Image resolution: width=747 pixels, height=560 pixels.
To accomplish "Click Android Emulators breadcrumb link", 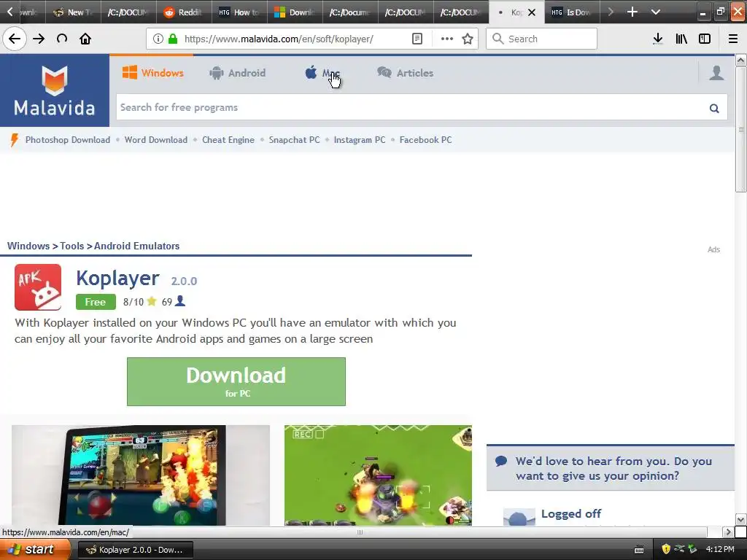I will click(136, 246).
